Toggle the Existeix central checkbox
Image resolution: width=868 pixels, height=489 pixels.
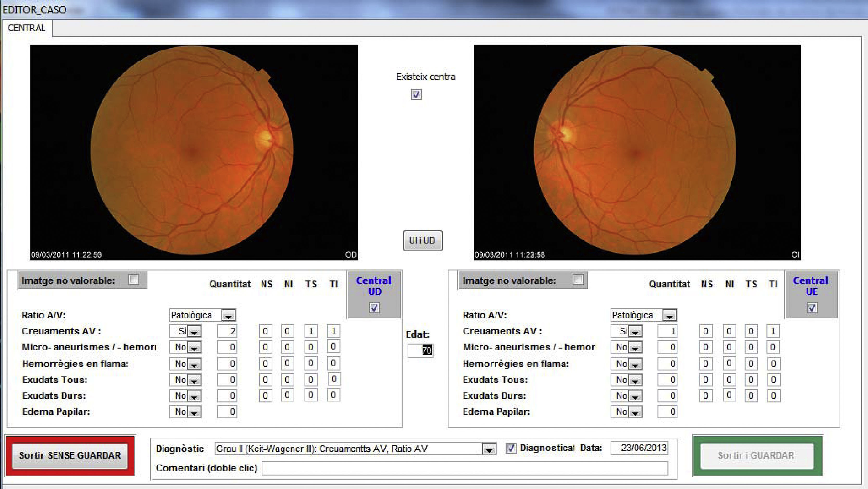coord(416,94)
